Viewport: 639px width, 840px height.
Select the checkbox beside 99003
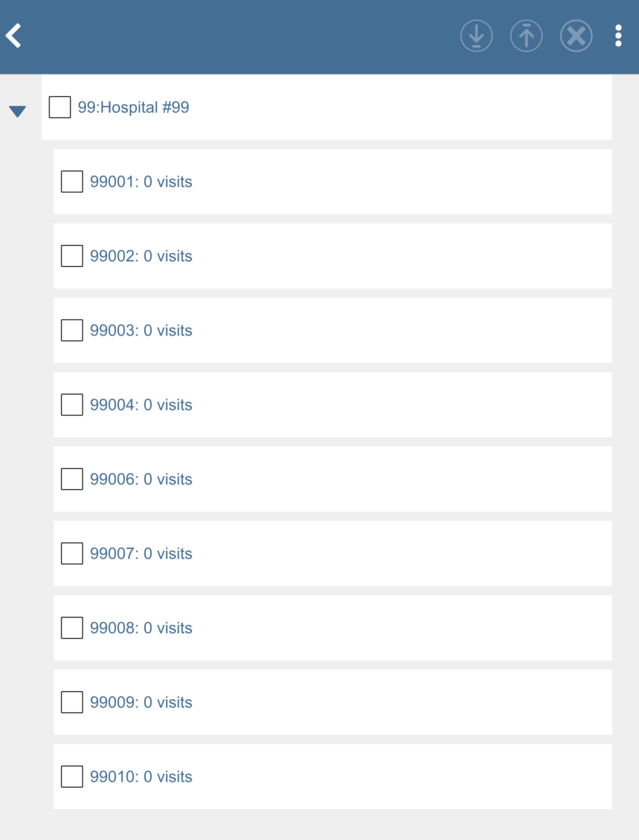71,330
